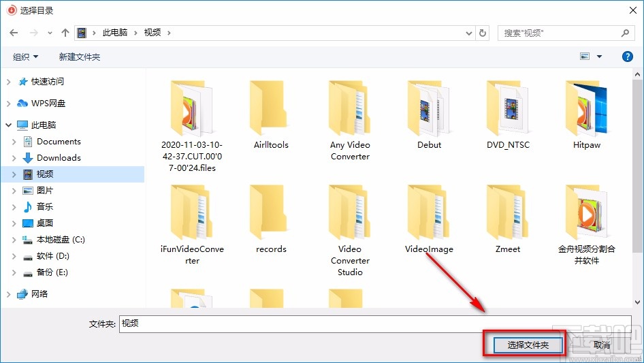Expand the Downloads tree node
Screen dimensions: 644x363
coord(14,158)
